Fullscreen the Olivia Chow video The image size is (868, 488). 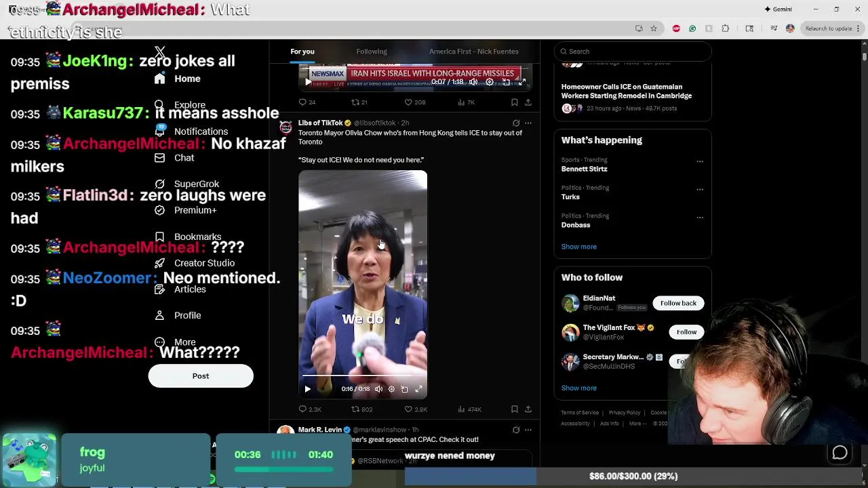coord(418,389)
